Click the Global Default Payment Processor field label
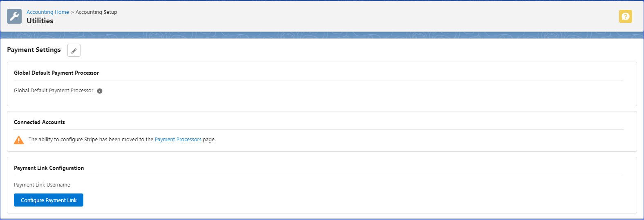 (54, 91)
